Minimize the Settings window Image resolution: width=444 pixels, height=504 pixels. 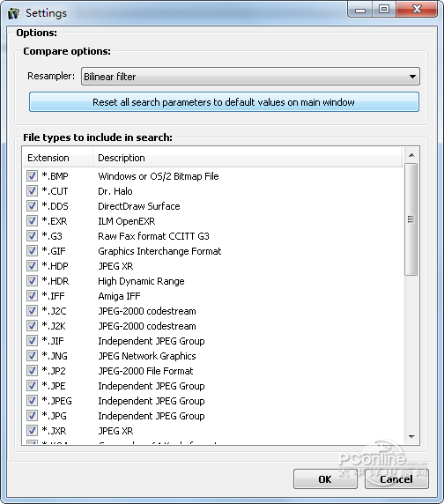point(360,10)
